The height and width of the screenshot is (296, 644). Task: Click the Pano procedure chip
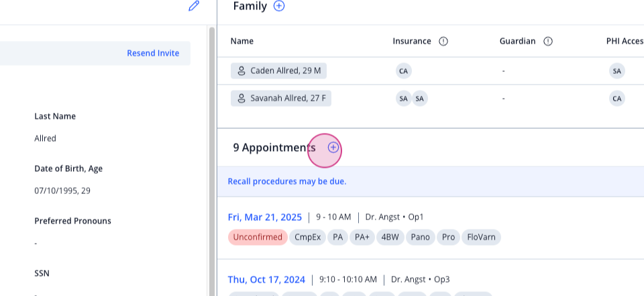coord(421,237)
